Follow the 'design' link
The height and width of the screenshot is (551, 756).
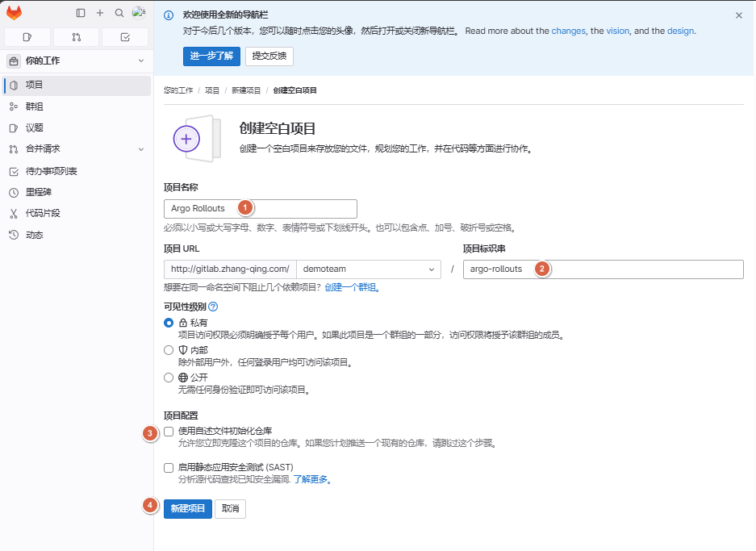point(680,31)
